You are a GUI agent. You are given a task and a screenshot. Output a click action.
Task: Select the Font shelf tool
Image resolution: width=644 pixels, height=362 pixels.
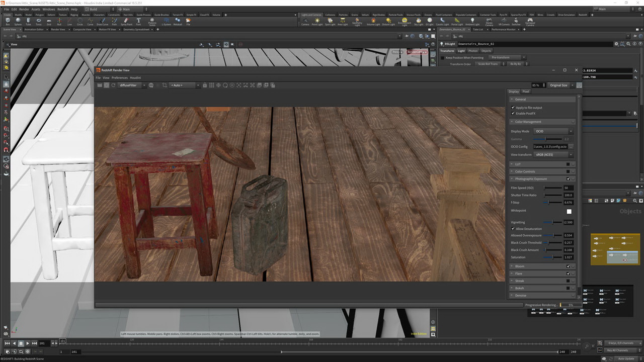(x=138, y=22)
